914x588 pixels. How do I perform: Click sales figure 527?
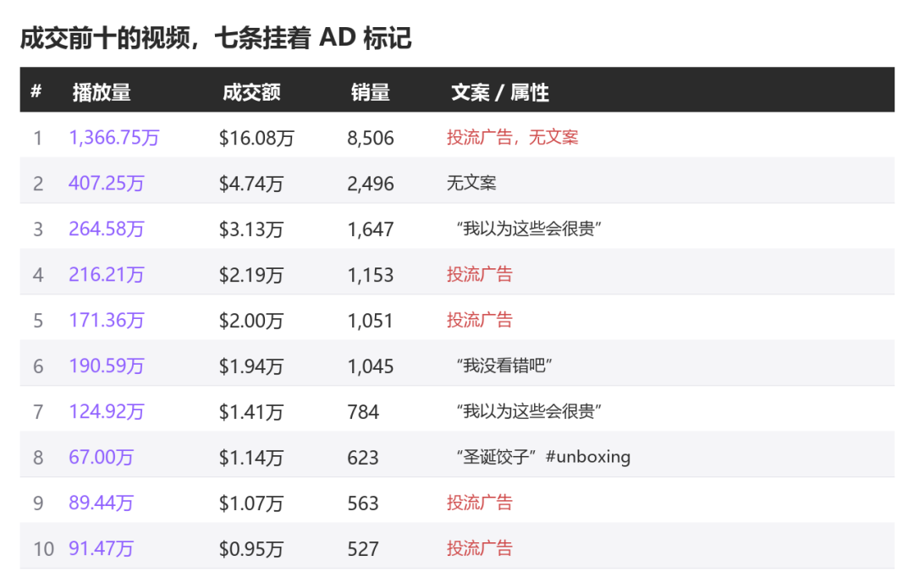coord(363,550)
